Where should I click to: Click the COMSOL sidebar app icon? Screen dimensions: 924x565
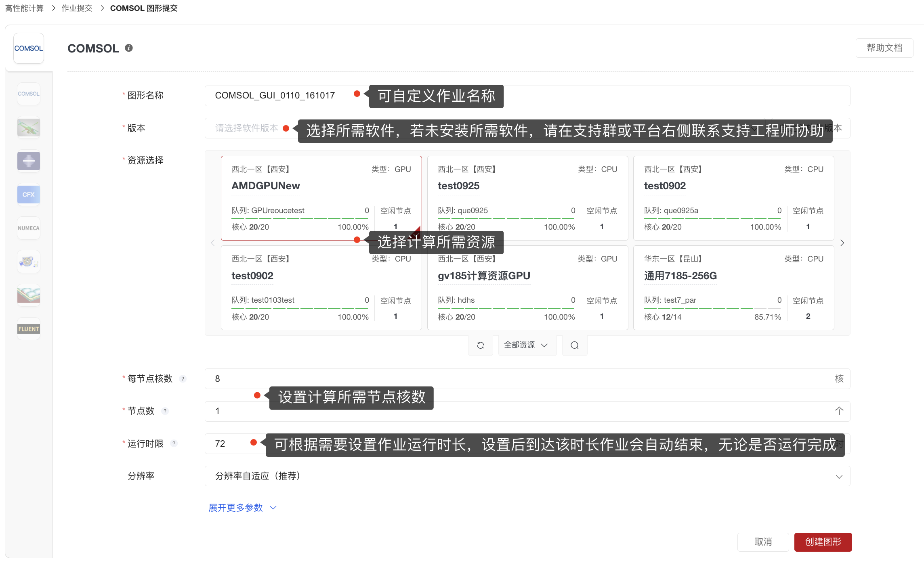(x=28, y=94)
